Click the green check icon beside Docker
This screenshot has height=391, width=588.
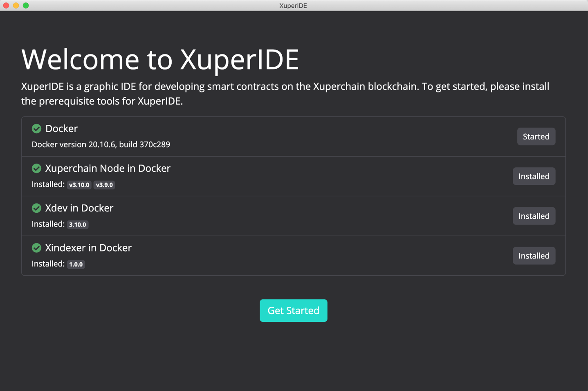coord(36,128)
